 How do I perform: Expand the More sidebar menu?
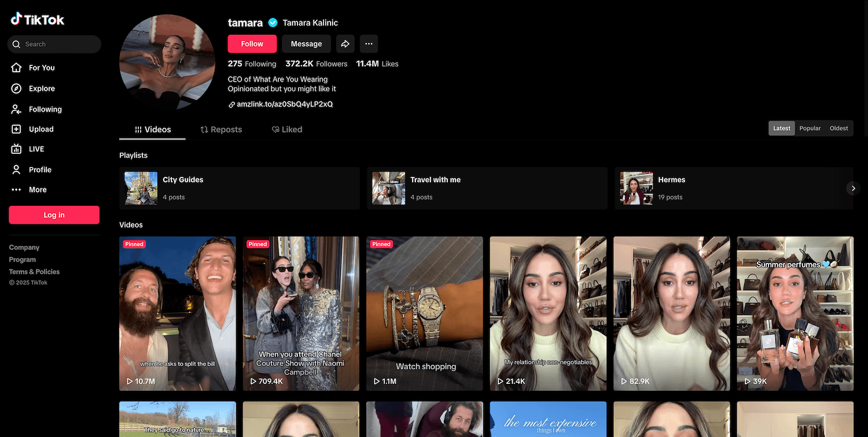(x=37, y=190)
